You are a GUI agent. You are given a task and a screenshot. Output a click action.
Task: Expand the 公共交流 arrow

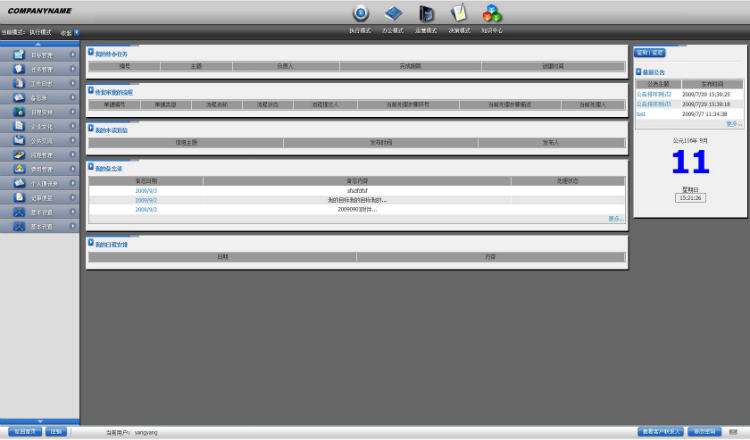click(x=73, y=140)
